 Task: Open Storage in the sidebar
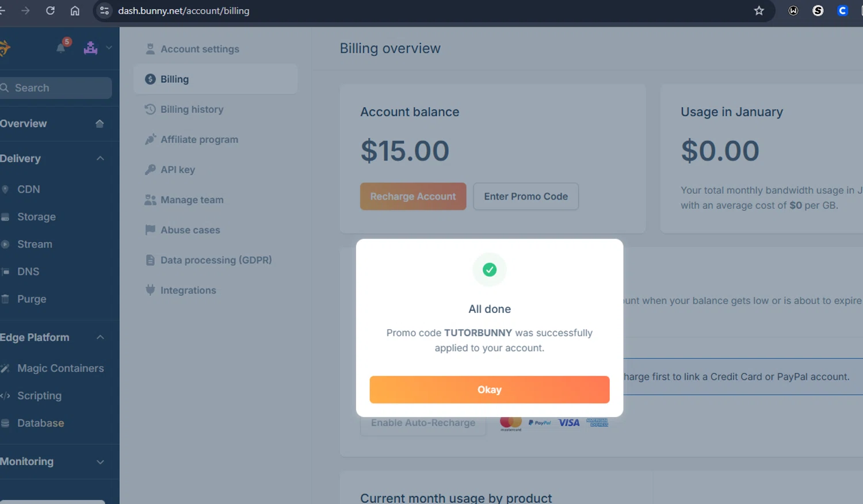36,217
